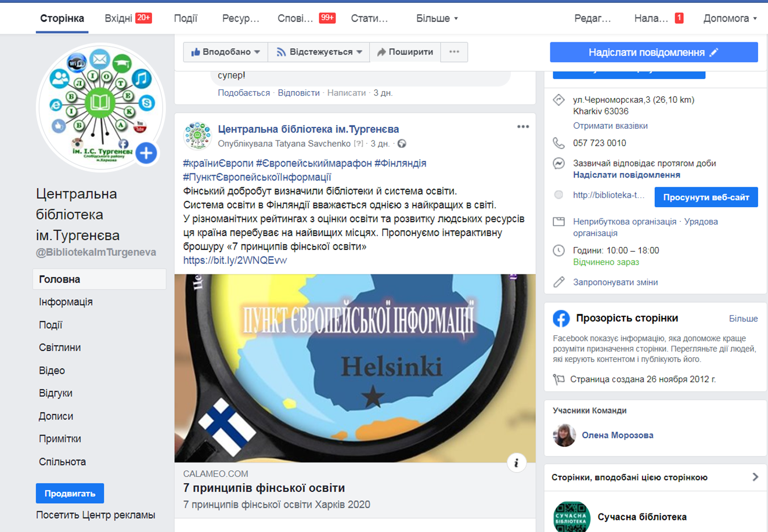This screenshot has height=532, width=768.
Task: Click the Facebook logo in Прозорість сторінки
Action: [561, 318]
